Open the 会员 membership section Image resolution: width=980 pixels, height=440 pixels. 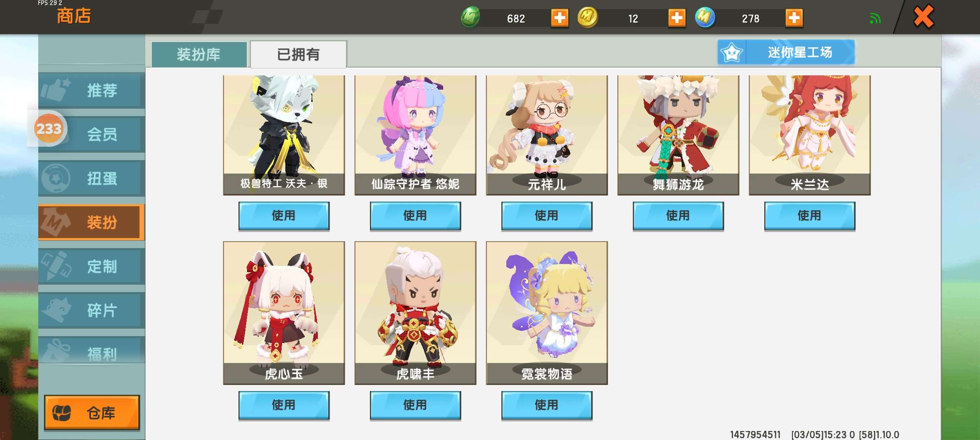(92, 134)
